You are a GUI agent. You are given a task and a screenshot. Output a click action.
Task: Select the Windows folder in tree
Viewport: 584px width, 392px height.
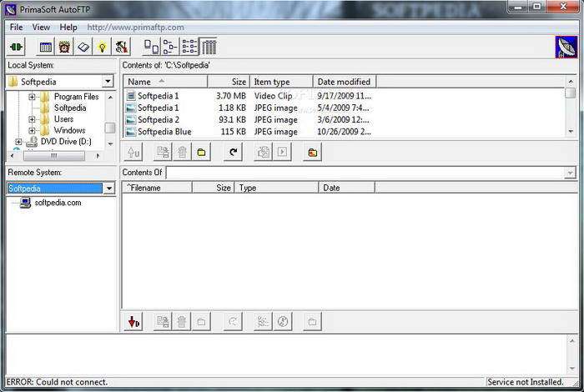click(x=69, y=130)
